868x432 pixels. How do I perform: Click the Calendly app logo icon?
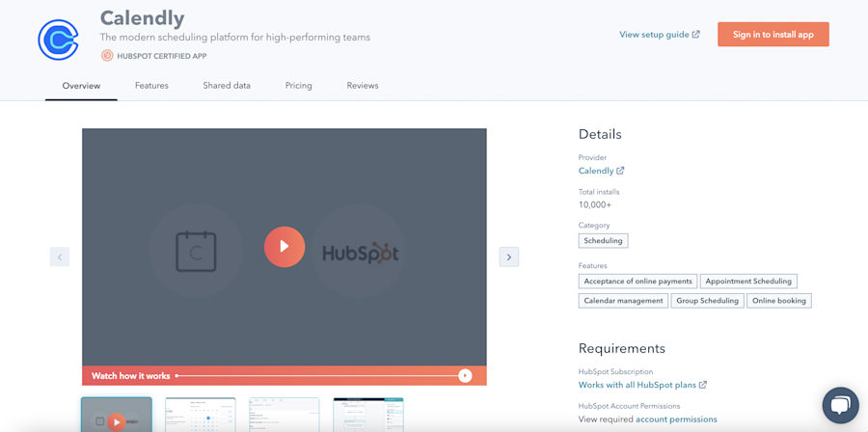(x=58, y=39)
